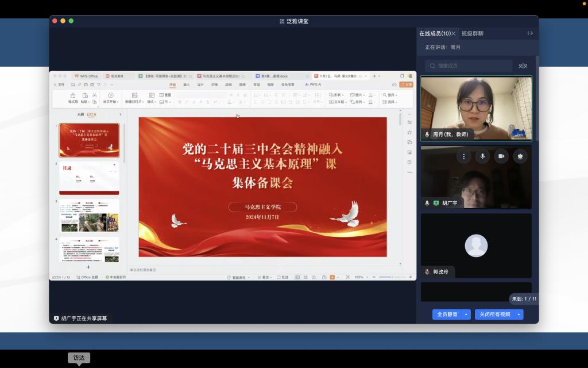Open the 形状 shapes dropdown
Image resolution: width=588 pixels, height=368 pixels.
click(x=336, y=95)
